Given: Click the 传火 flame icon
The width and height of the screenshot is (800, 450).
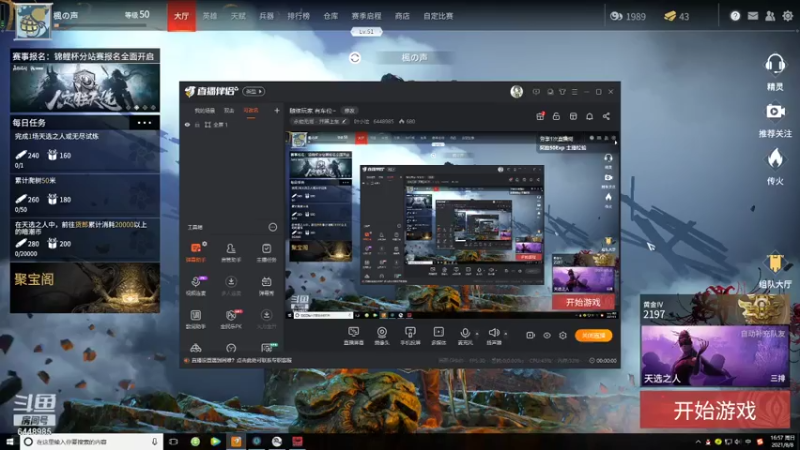Looking at the screenshot, I should tap(775, 159).
